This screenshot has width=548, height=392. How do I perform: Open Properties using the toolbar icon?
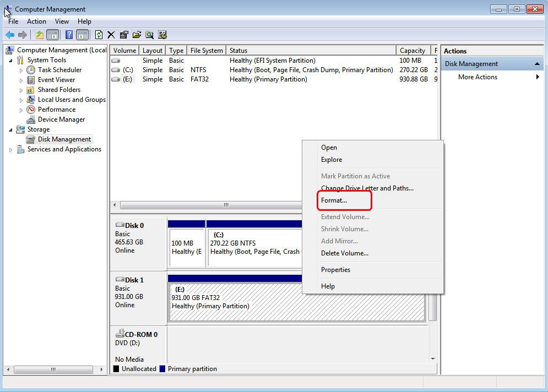[x=124, y=34]
